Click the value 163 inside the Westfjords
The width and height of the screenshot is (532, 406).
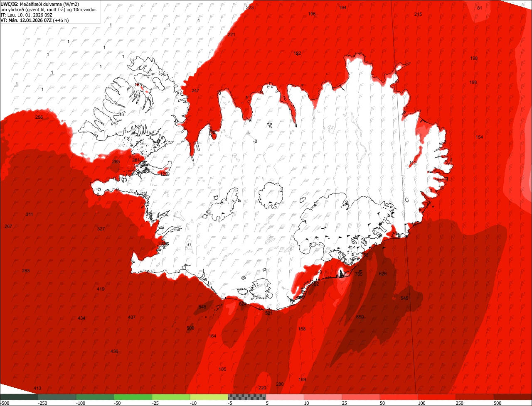click(138, 85)
